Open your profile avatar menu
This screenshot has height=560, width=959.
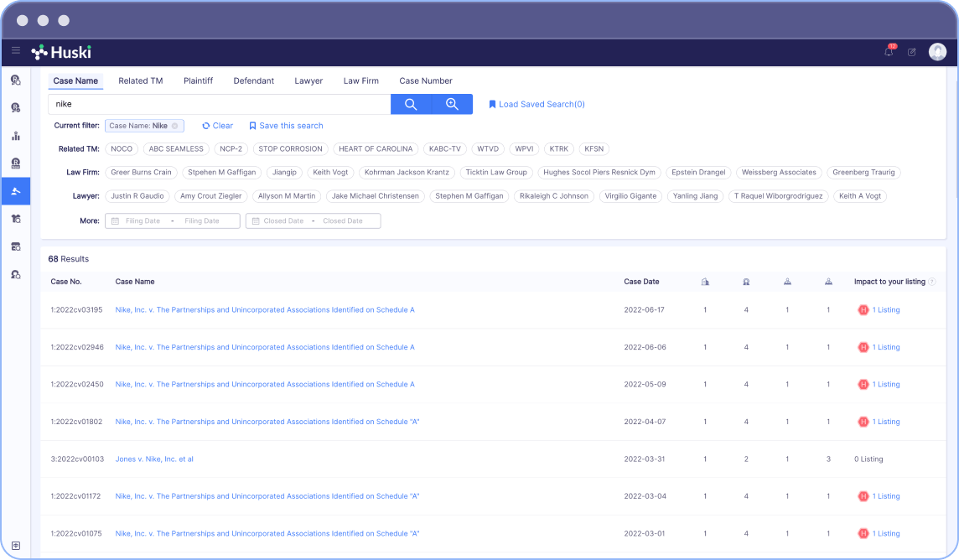pyautogui.click(x=938, y=51)
